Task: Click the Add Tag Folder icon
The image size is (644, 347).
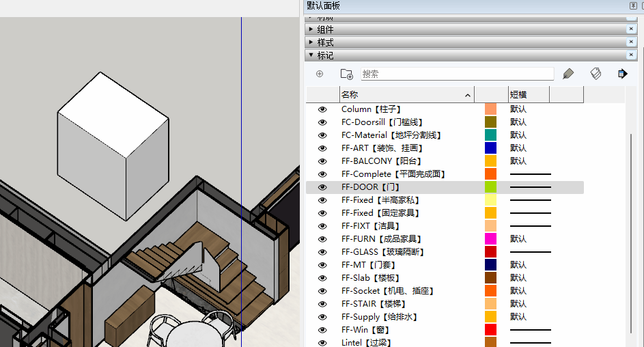Action: click(347, 74)
